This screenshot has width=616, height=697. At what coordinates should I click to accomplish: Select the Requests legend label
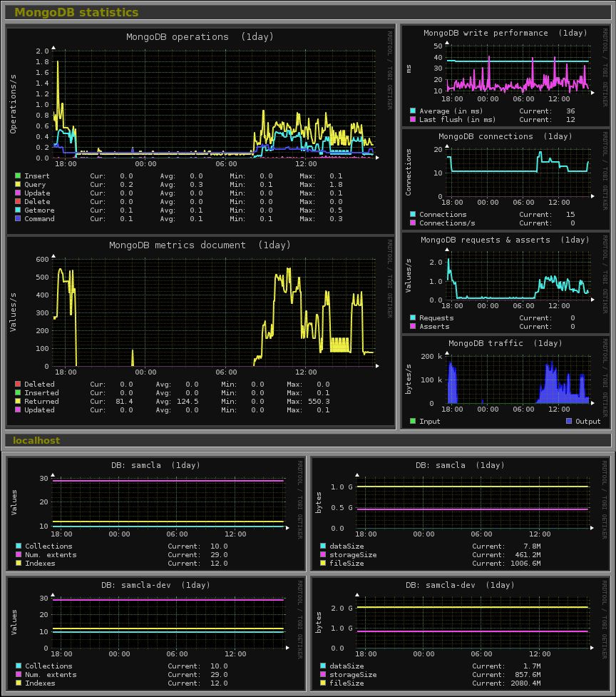436,318
